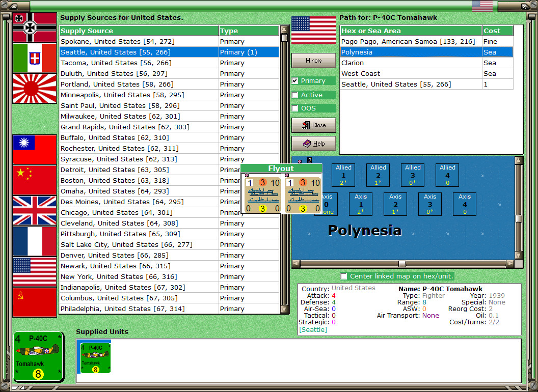The width and height of the screenshot is (538, 392).
Task: Toggle the Primary checkbox
Action: coord(295,81)
